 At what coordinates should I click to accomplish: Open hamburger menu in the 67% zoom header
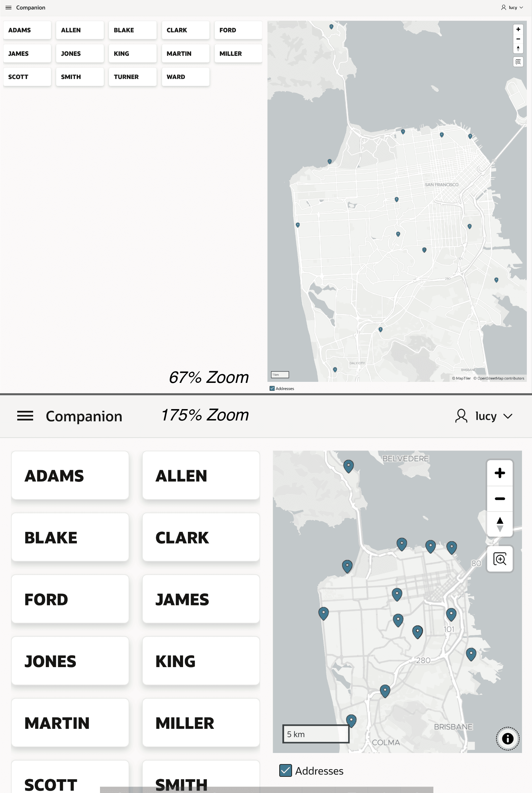click(9, 8)
